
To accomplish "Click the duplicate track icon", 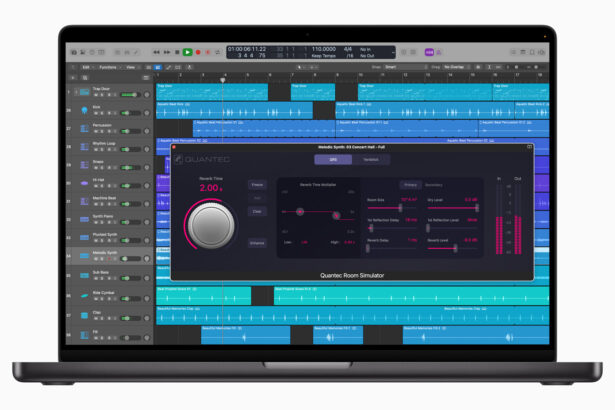I will (85, 78).
